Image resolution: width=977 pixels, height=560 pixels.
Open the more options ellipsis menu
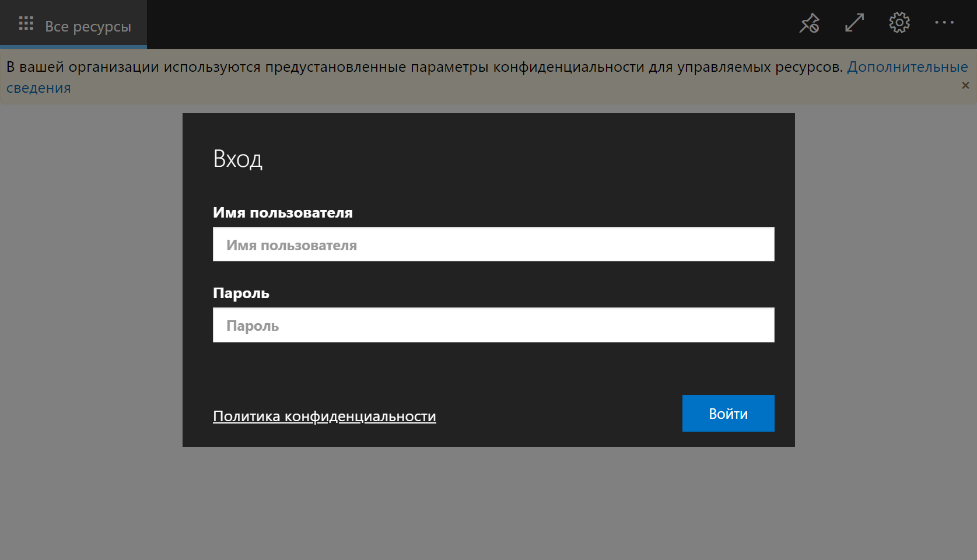click(944, 23)
